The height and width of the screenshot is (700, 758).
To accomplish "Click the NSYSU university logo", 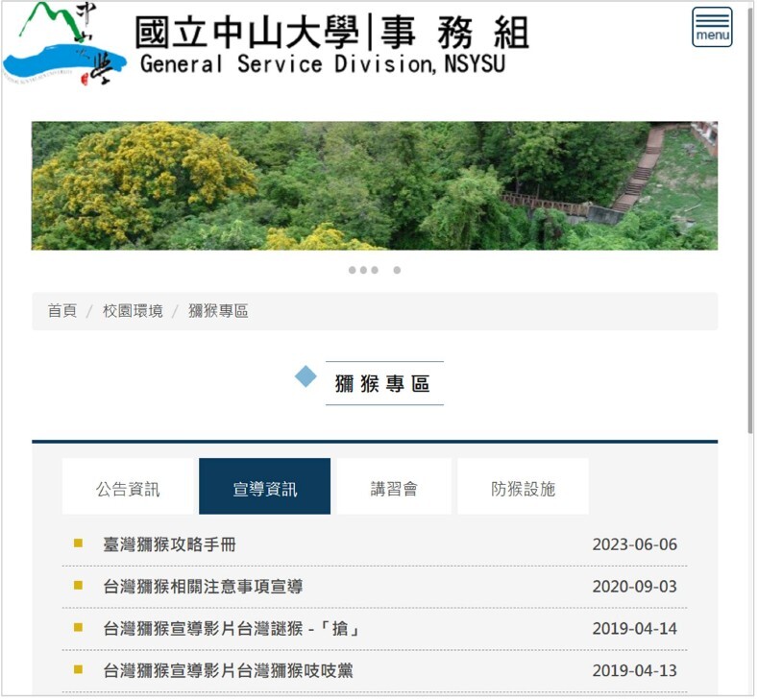I will coord(64,43).
